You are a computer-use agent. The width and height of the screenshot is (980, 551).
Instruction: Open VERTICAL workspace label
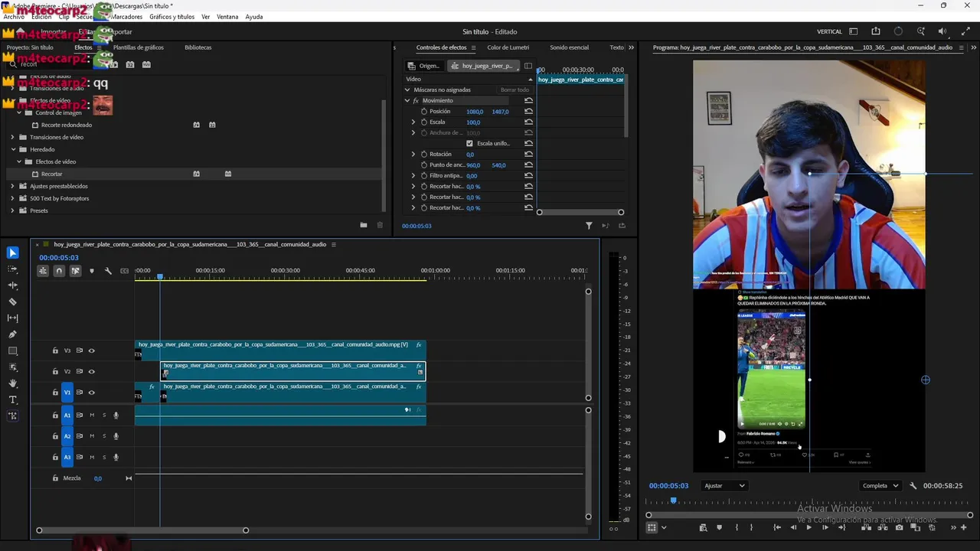[x=829, y=32]
